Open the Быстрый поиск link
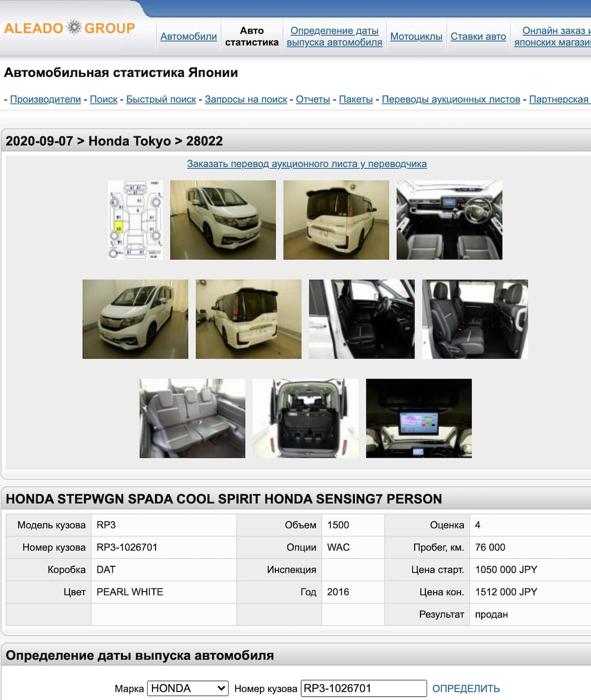591x700 pixels. (161, 99)
